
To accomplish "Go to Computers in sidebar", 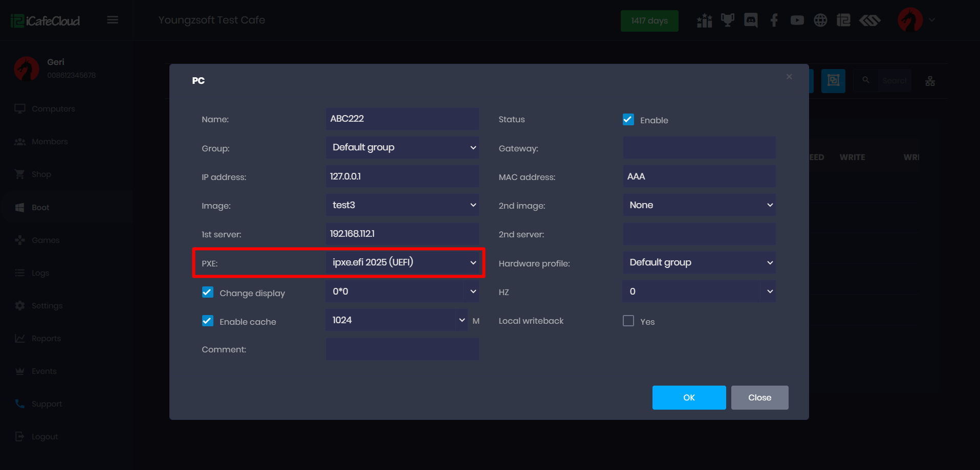I will pos(53,109).
